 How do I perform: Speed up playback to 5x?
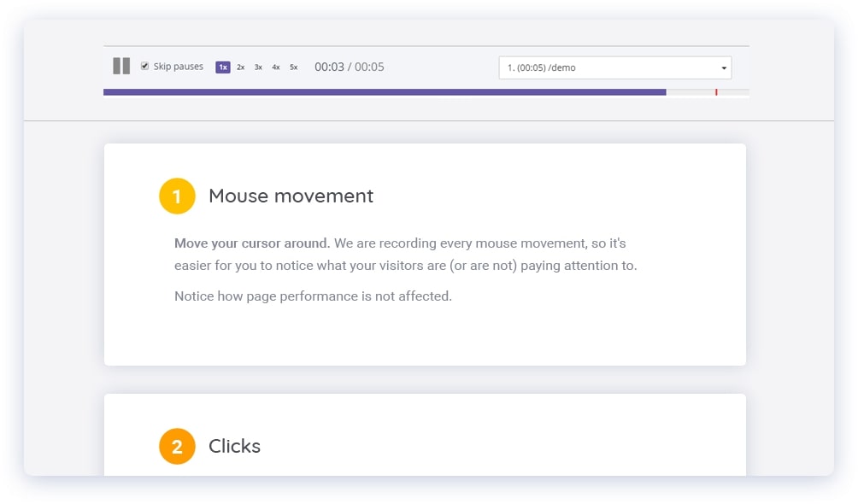[x=294, y=67]
